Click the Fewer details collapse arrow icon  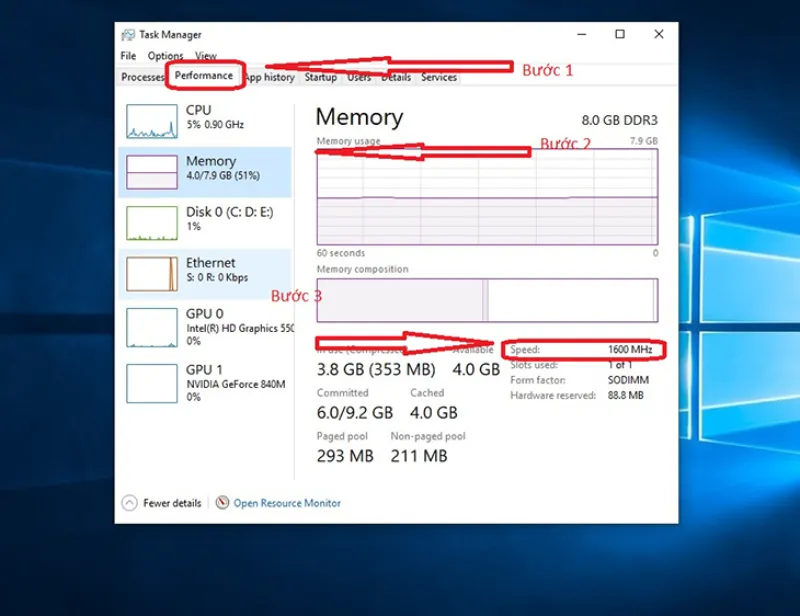[130, 503]
